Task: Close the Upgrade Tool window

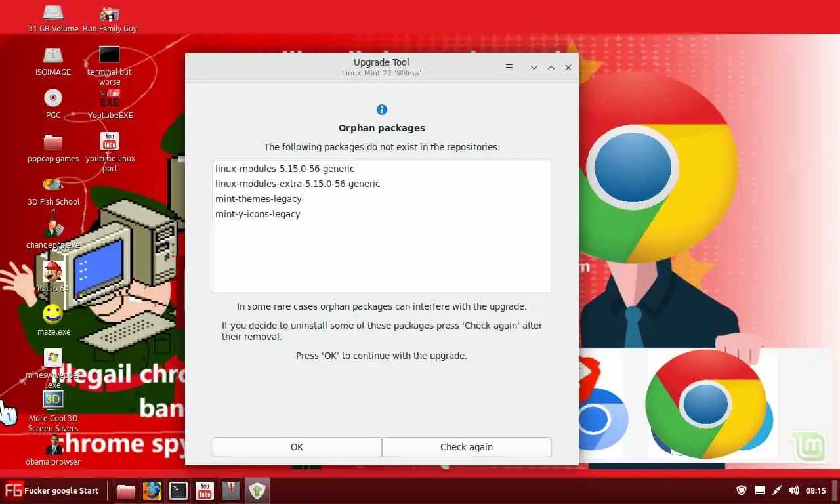Action: pos(568,68)
